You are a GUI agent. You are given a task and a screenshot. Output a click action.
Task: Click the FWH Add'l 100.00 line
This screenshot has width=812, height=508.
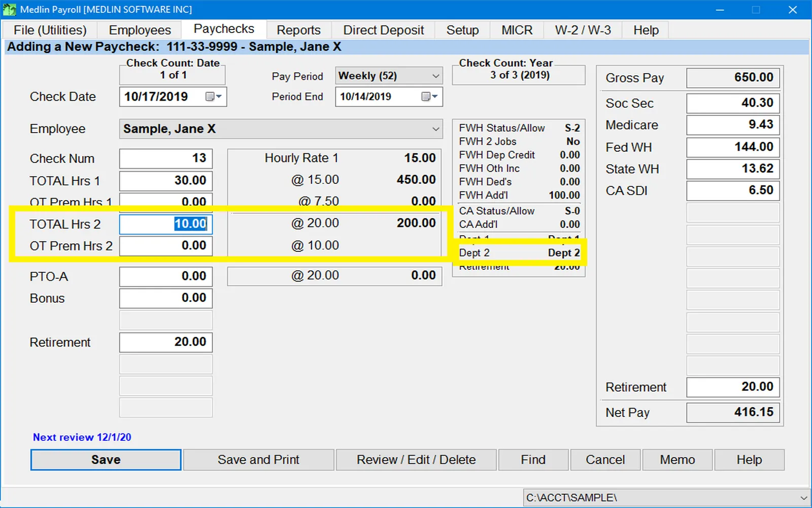[519, 195]
